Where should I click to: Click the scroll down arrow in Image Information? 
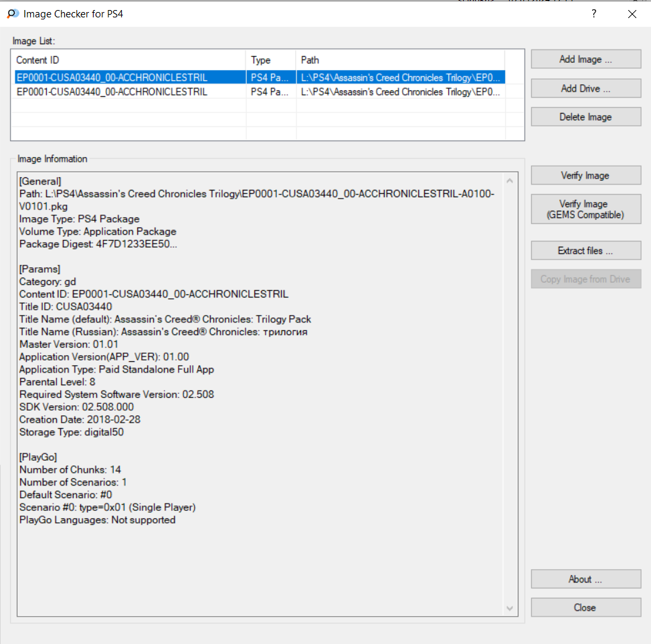510,609
